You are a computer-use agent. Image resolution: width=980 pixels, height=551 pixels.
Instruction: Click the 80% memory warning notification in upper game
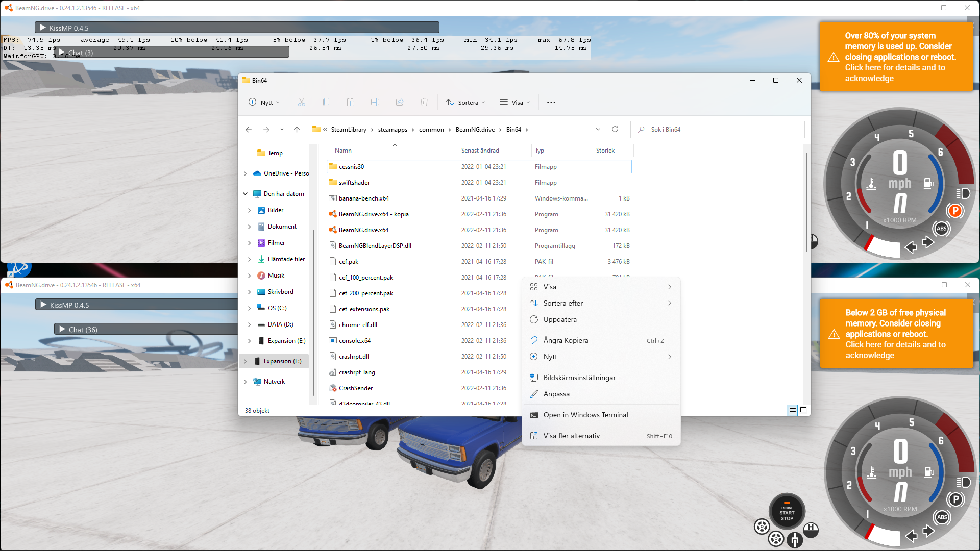coord(896,57)
